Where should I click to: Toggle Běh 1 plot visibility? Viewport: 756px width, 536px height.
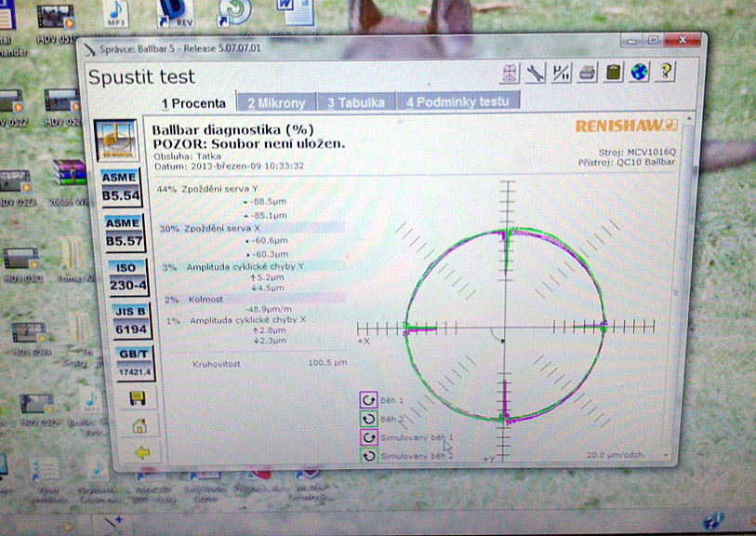pos(368,399)
